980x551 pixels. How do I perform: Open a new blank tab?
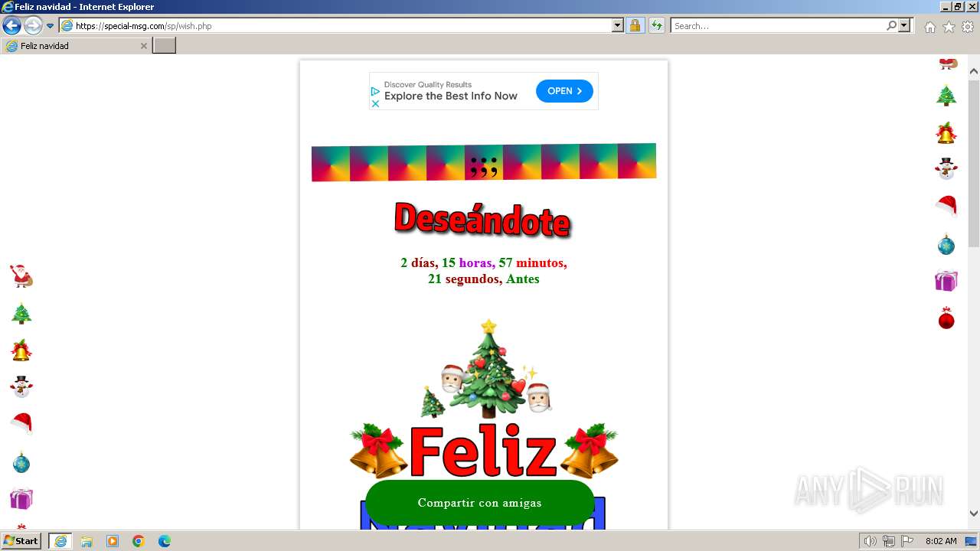pos(164,46)
